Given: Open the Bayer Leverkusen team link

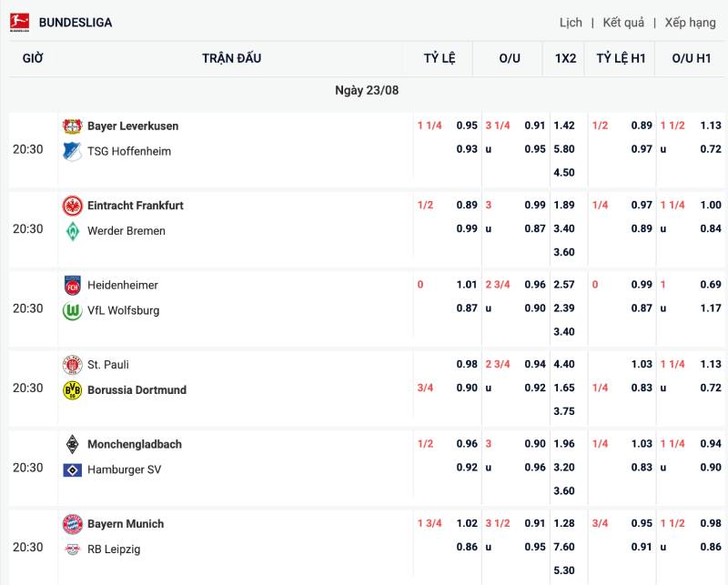Looking at the screenshot, I should coord(133,126).
